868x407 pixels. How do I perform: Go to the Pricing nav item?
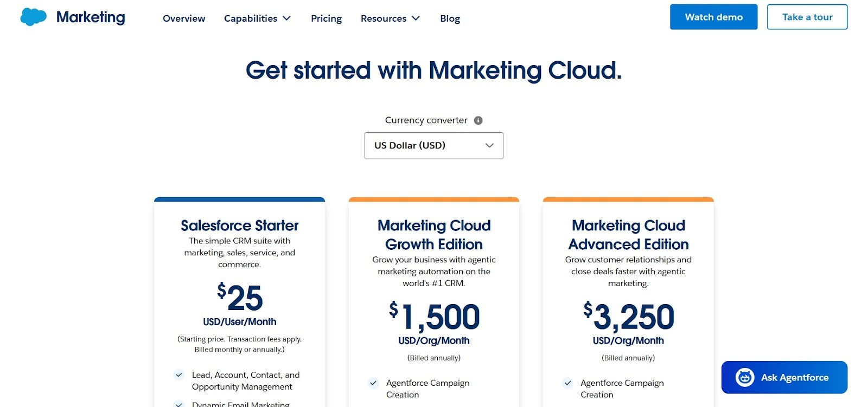[326, 18]
